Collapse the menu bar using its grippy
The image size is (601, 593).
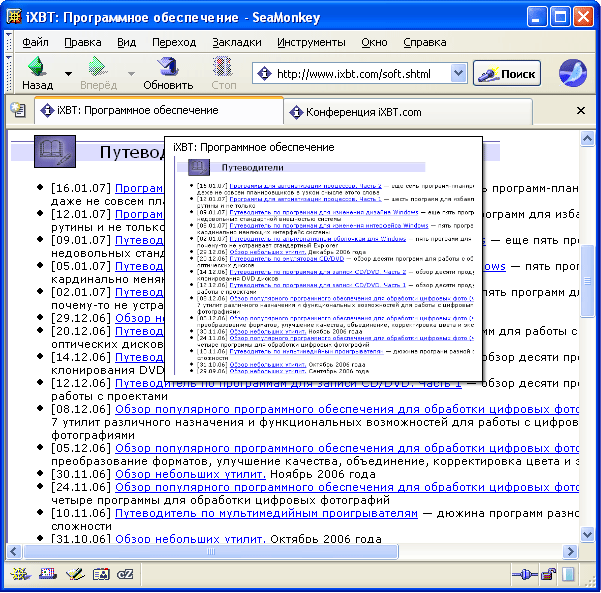tap(9, 42)
